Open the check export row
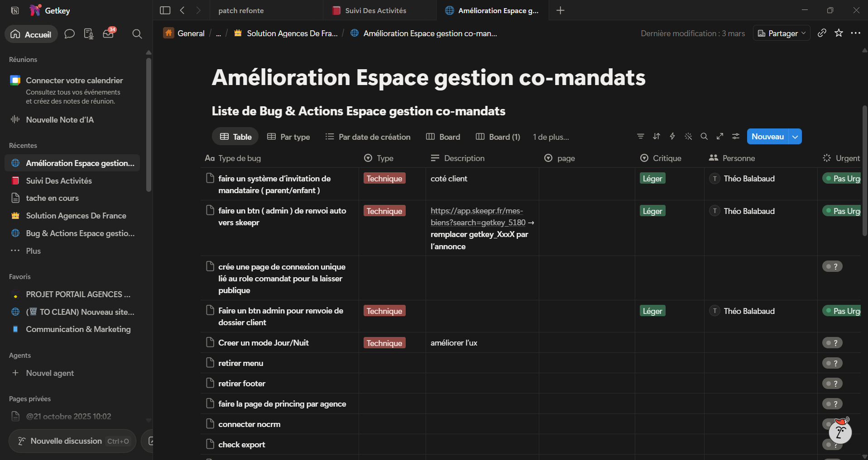 [242, 445]
